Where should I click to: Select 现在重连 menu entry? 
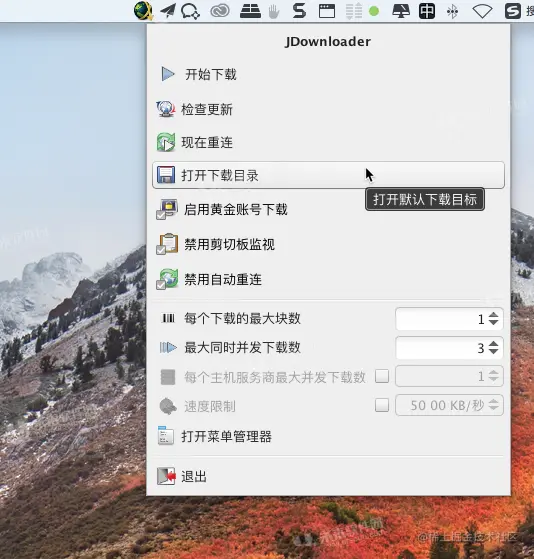(328, 142)
